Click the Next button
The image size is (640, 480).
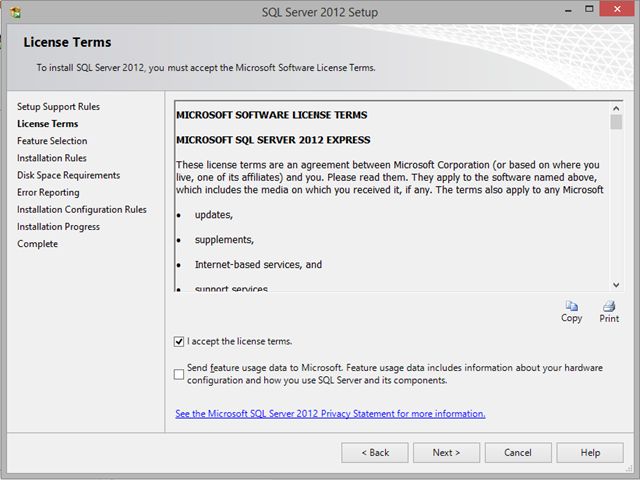pyautogui.click(x=446, y=453)
